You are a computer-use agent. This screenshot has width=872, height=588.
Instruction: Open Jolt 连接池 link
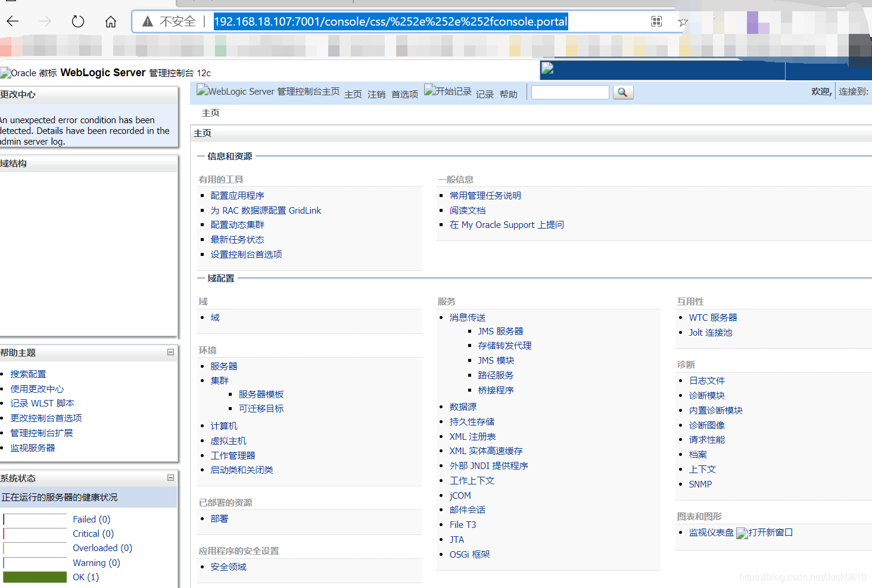711,332
